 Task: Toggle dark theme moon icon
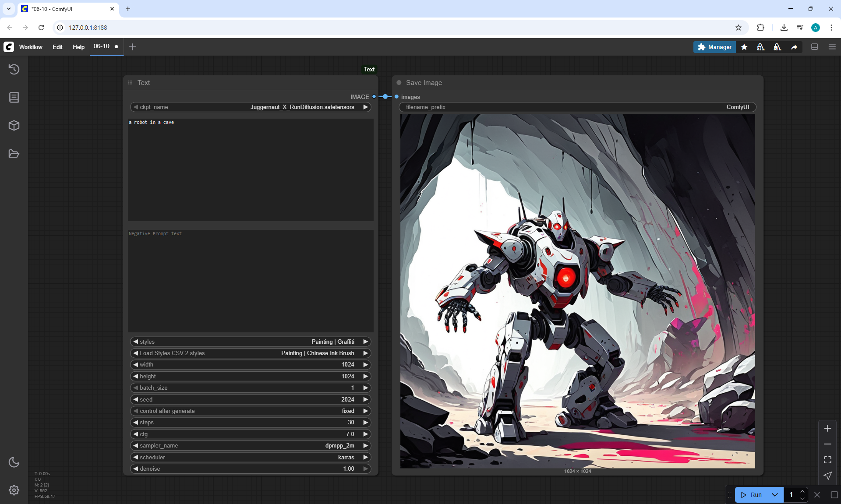click(x=14, y=462)
